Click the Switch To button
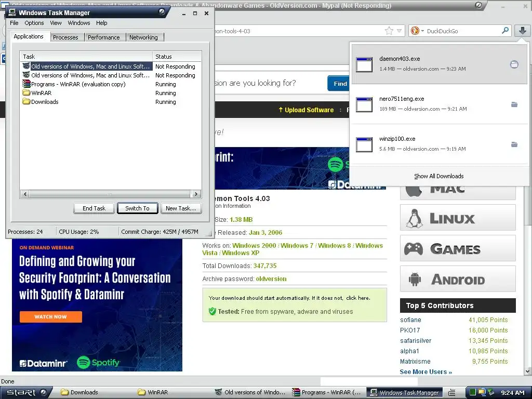This screenshot has width=532, height=399. coord(137,208)
